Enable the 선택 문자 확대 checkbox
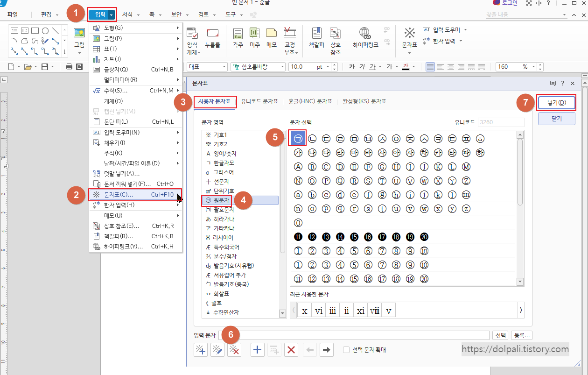This screenshot has width=588, height=375. tap(346, 349)
